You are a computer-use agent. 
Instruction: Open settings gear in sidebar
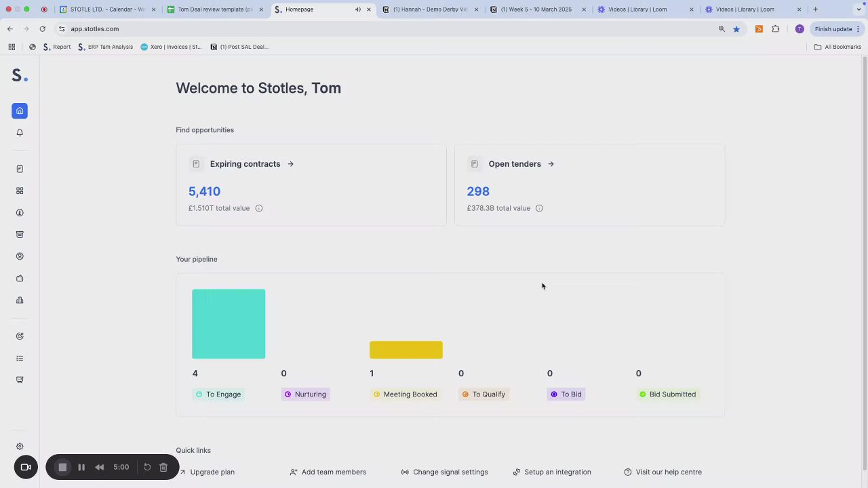click(20, 446)
